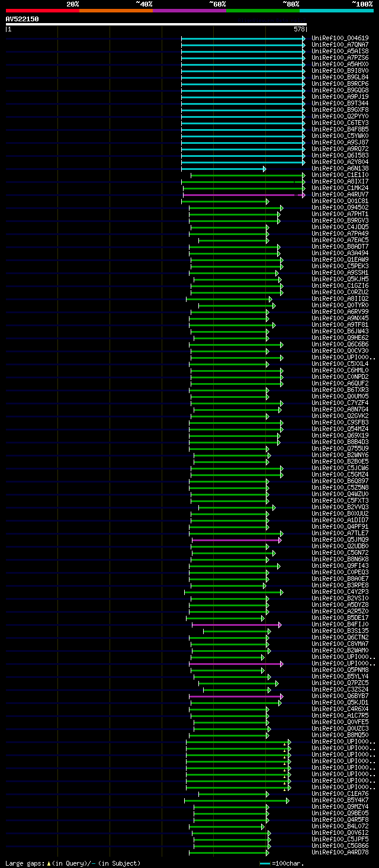Select label UniRef100_Q2GVK2
This screenshot has width=379, height=868.
340,416
